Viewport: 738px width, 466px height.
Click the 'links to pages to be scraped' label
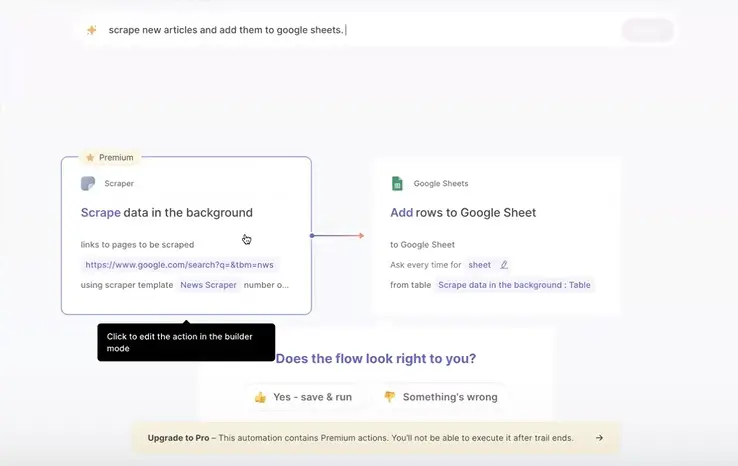coord(137,245)
